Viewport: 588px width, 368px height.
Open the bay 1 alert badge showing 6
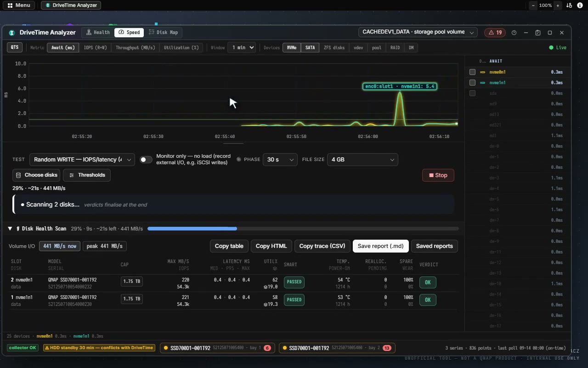coord(267,348)
